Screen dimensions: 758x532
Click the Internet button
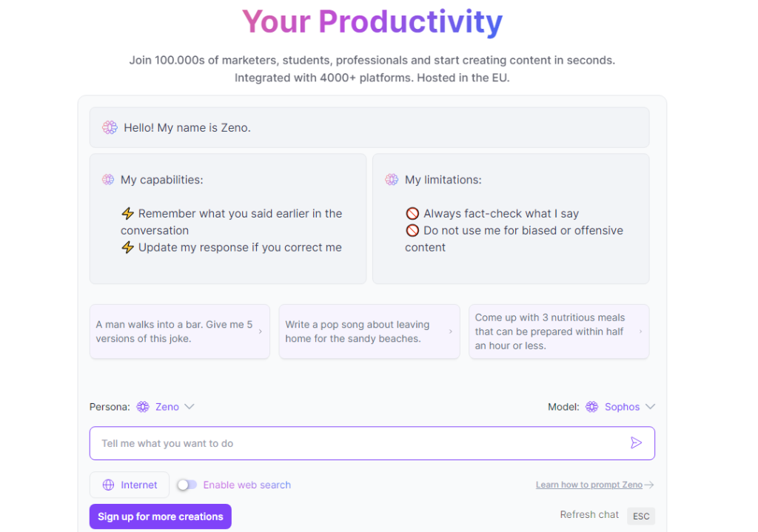point(130,485)
